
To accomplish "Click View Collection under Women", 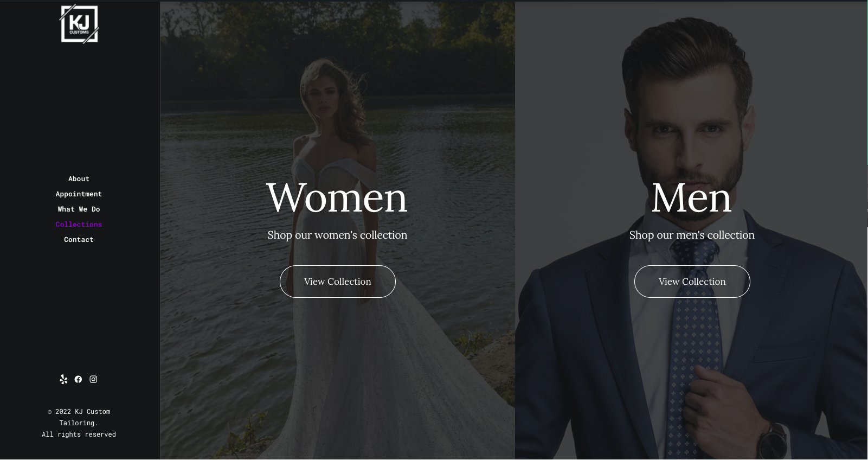I will pos(337,282).
